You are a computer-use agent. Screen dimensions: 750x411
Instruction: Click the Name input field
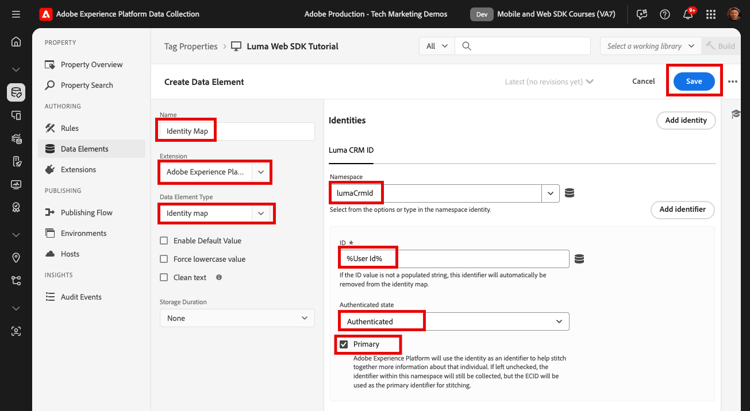(x=237, y=131)
